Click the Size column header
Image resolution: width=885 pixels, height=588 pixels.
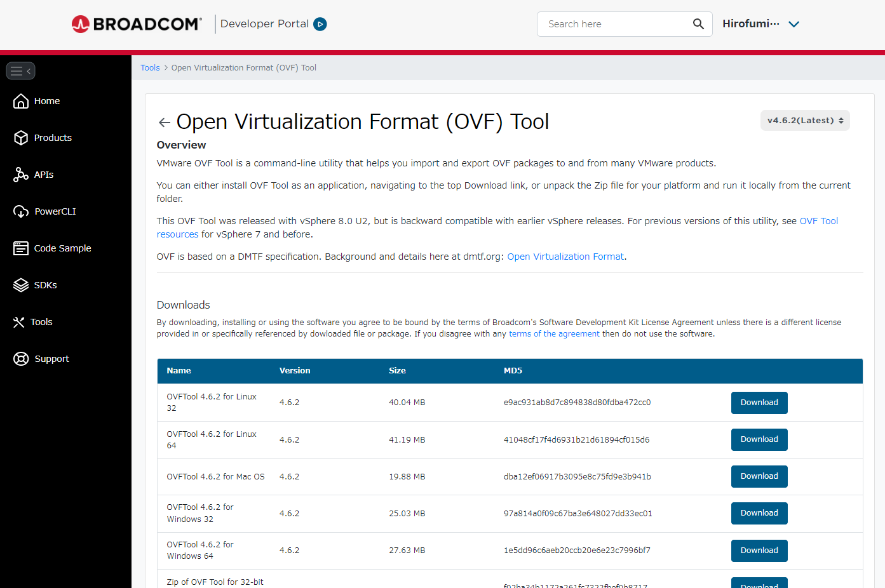pyautogui.click(x=397, y=371)
